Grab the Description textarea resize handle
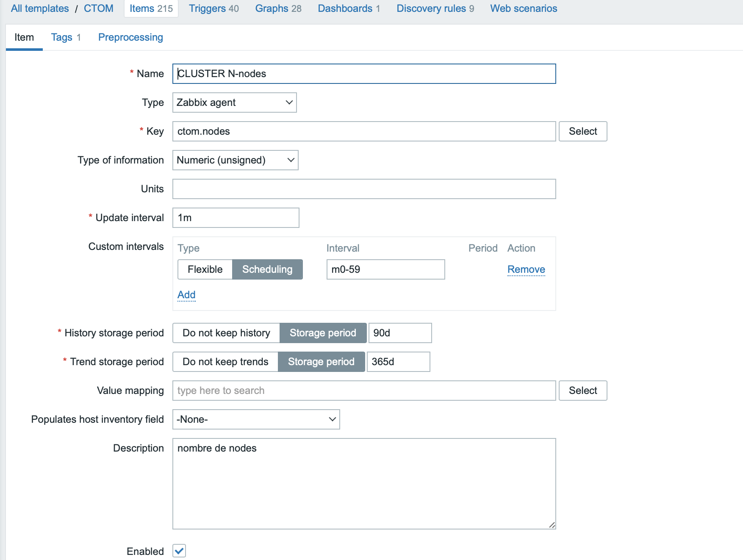743x560 pixels. 552,525
